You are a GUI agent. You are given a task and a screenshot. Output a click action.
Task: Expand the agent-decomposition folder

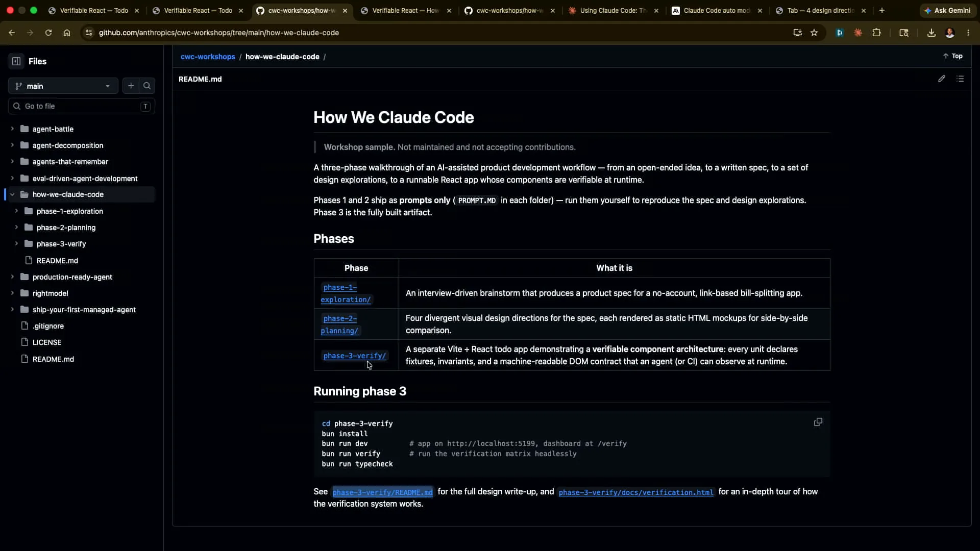coord(12,145)
